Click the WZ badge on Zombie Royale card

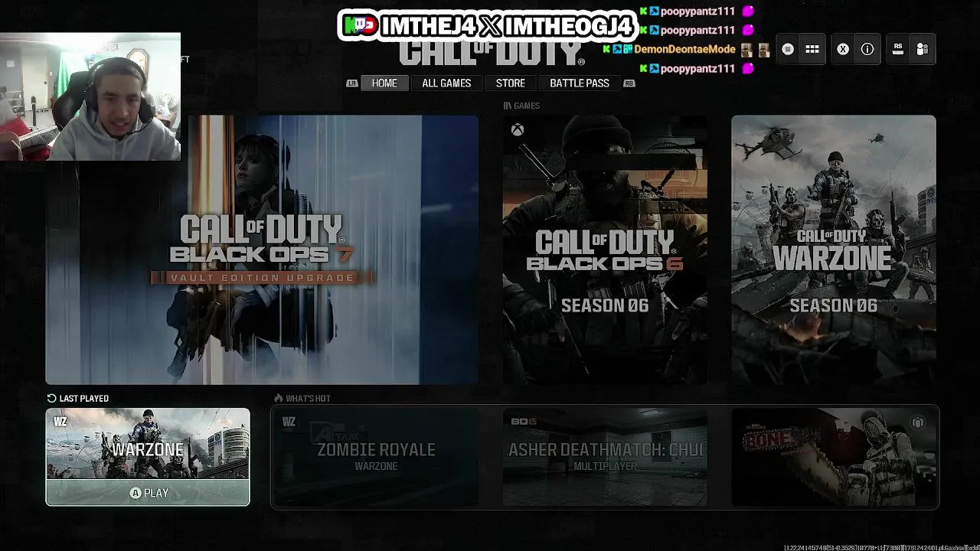point(289,422)
